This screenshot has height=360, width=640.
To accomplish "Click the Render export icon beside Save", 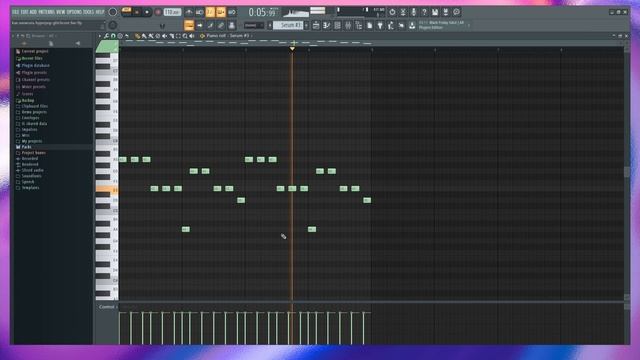I will coord(445,12).
